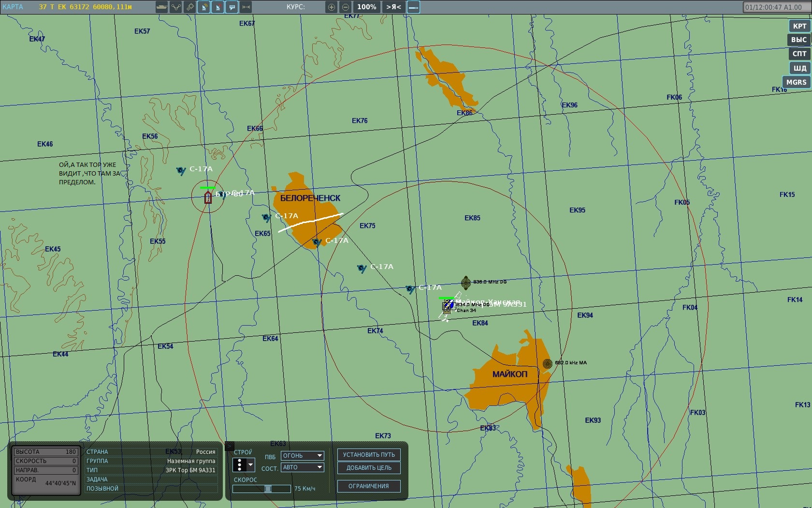Screen dimensions: 812x508
Task: Click the ГРУППА Наземная группа row
Action: click(151, 461)
